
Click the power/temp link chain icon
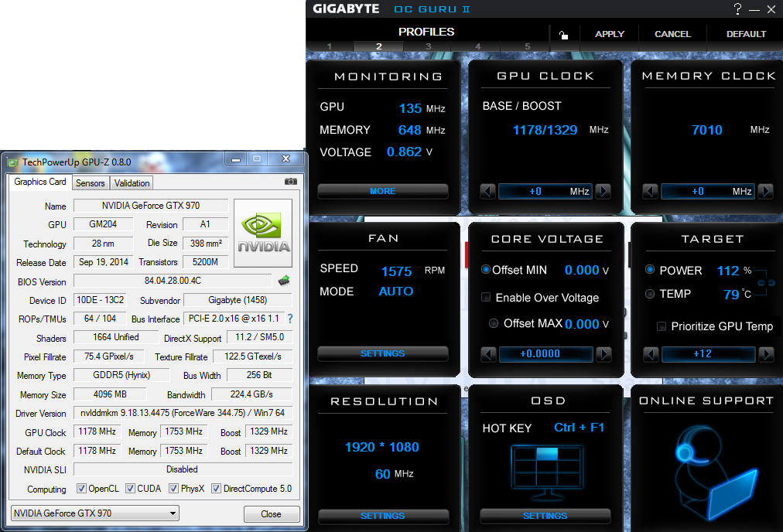[765, 282]
